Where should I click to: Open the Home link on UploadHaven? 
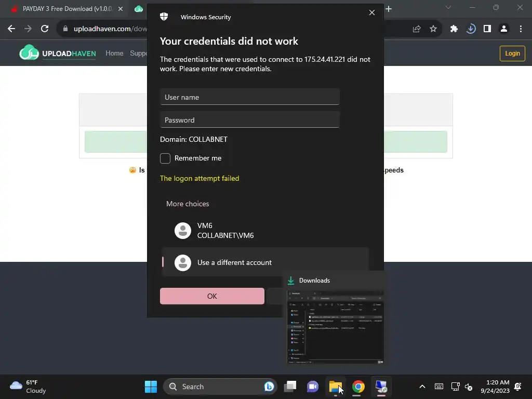click(x=114, y=54)
